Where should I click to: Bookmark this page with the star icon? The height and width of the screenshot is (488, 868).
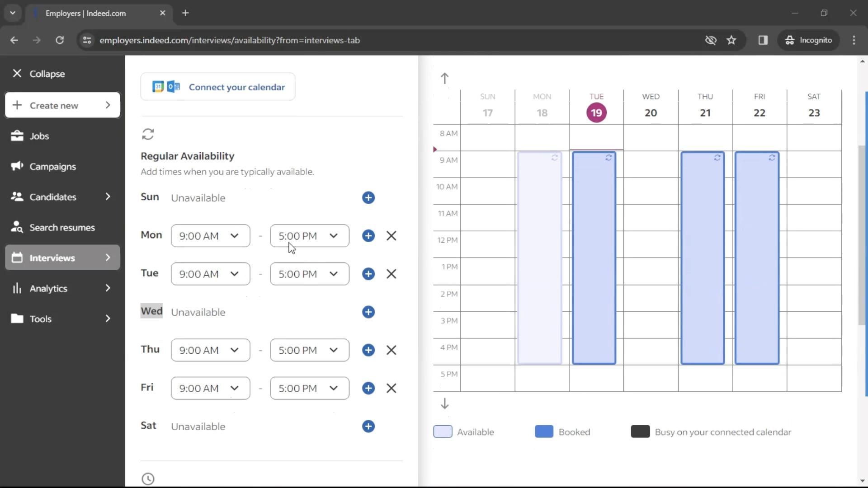click(x=731, y=40)
